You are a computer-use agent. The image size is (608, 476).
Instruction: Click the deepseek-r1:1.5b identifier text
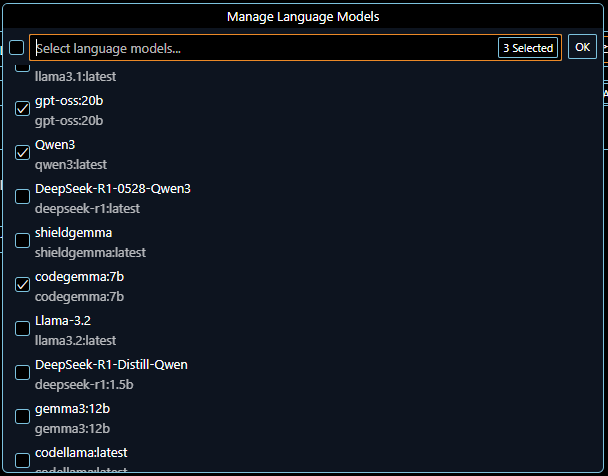pos(84,385)
